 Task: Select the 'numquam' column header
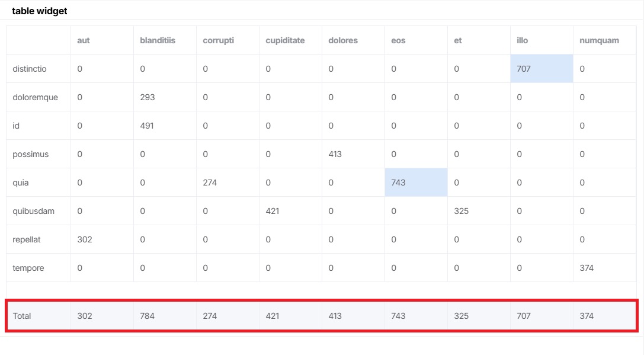[597, 40]
